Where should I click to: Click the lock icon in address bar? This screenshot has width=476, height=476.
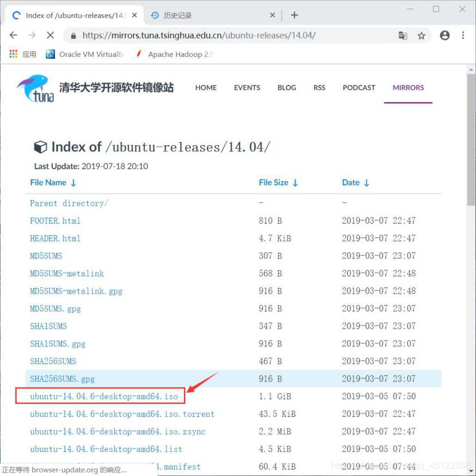pyautogui.click(x=73, y=36)
